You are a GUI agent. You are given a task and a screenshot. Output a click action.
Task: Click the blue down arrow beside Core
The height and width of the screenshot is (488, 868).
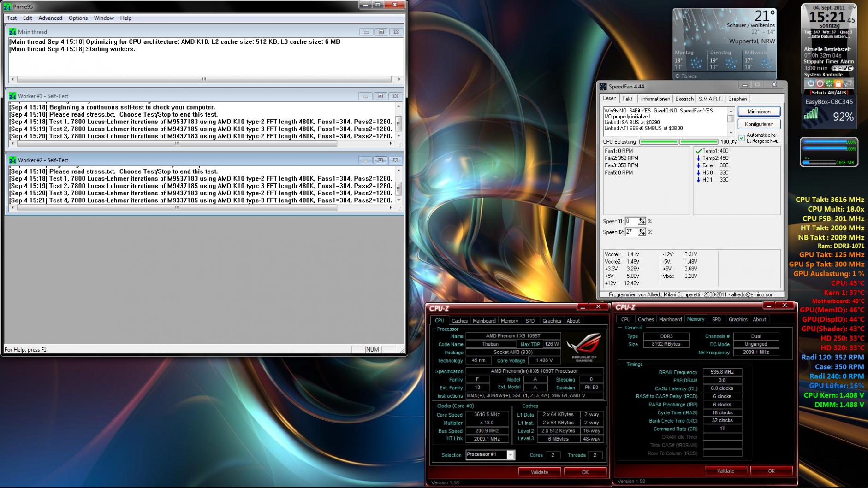coord(698,165)
